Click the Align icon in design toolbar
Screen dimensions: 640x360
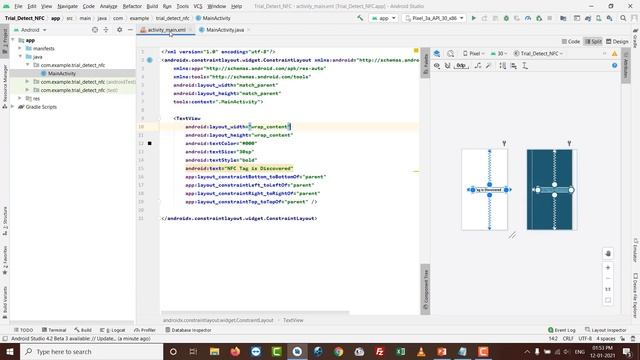tap(514, 66)
